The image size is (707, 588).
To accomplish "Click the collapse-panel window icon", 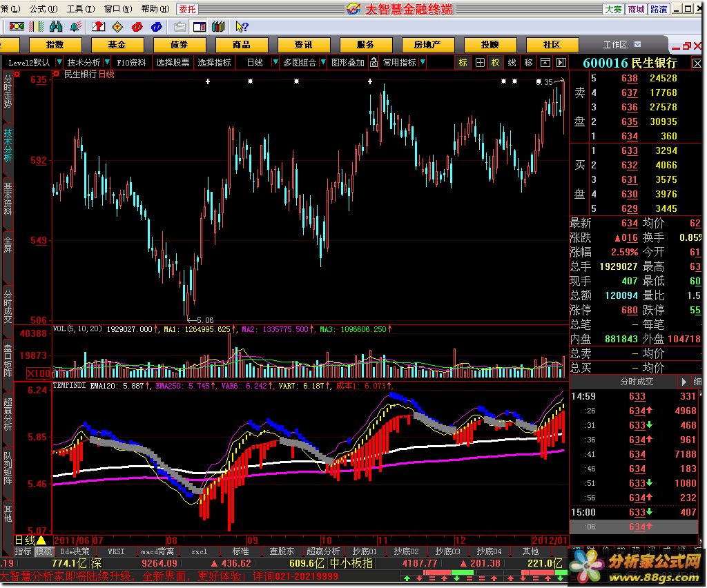I will click(545, 63).
